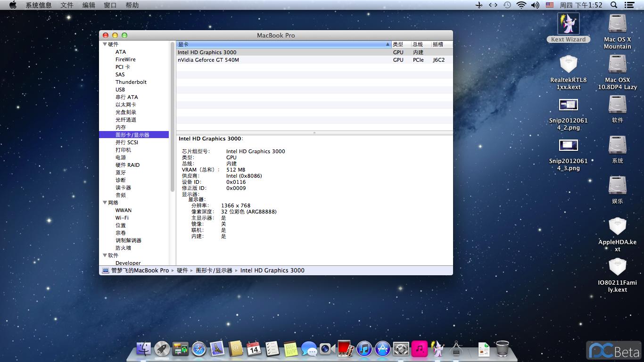Open pink music note app in dock
644x362 pixels.
(419, 349)
